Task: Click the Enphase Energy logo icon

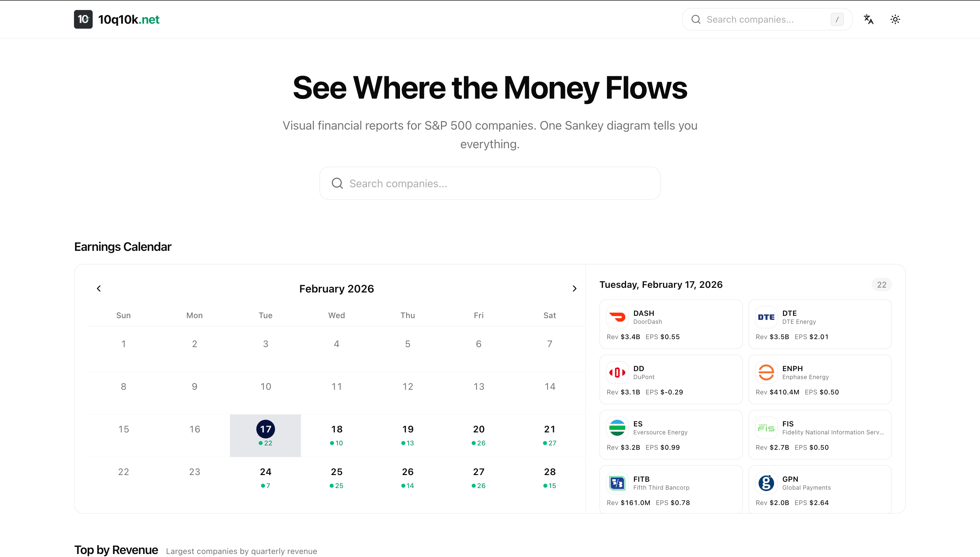Action: coord(766,372)
